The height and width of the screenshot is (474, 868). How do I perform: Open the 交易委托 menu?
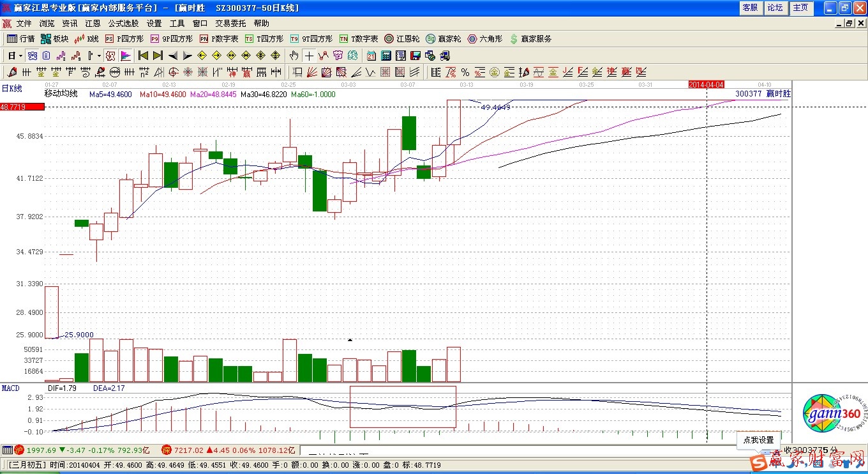click(230, 23)
